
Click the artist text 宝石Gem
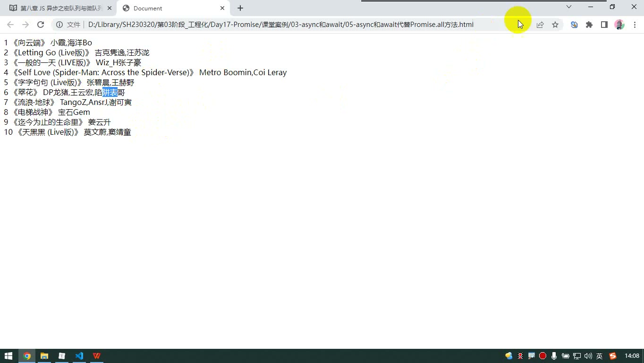(x=74, y=112)
